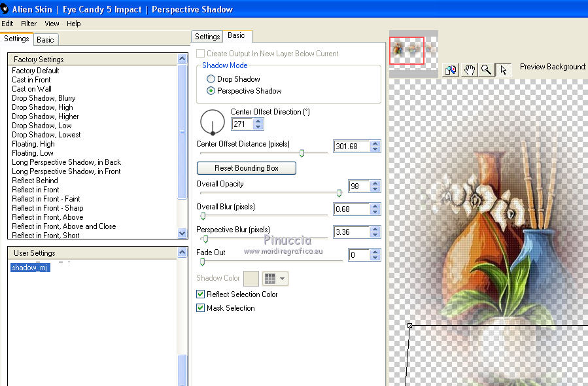Screen dimensions: 588x386
Task: Toggle Reflect Selection Color checkbox
Action: (201, 294)
